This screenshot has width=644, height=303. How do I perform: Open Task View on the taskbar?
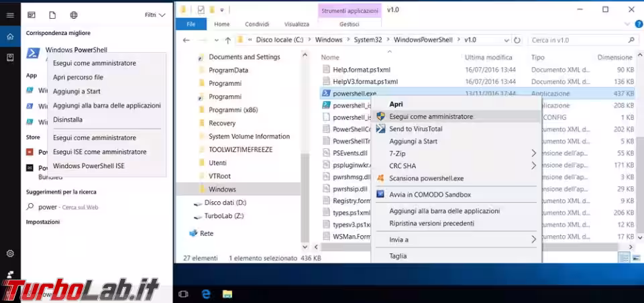pos(184,294)
